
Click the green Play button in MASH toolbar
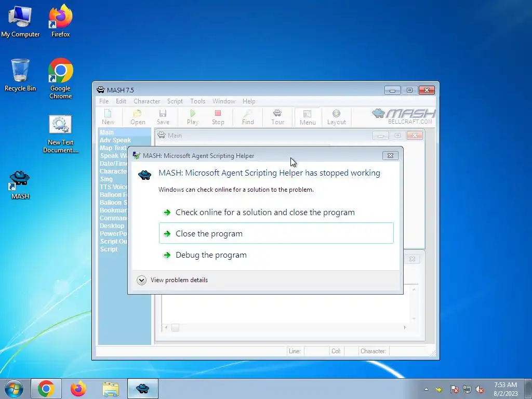click(192, 117)
